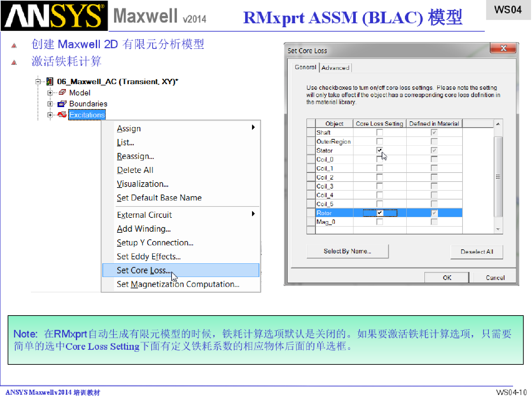
Task: Click the Defined in Material column header
Action: [434, 124]
